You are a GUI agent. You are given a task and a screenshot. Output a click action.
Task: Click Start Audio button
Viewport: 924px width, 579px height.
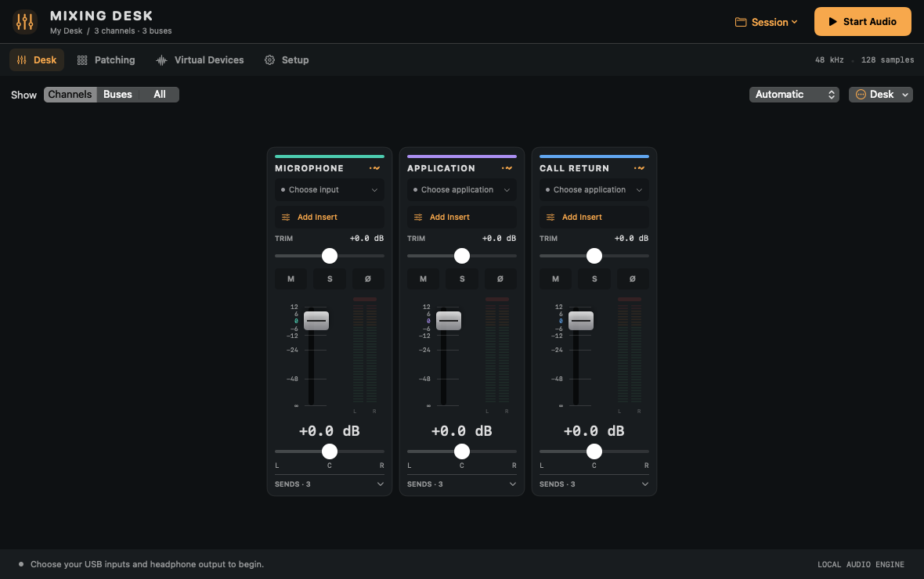863,22
